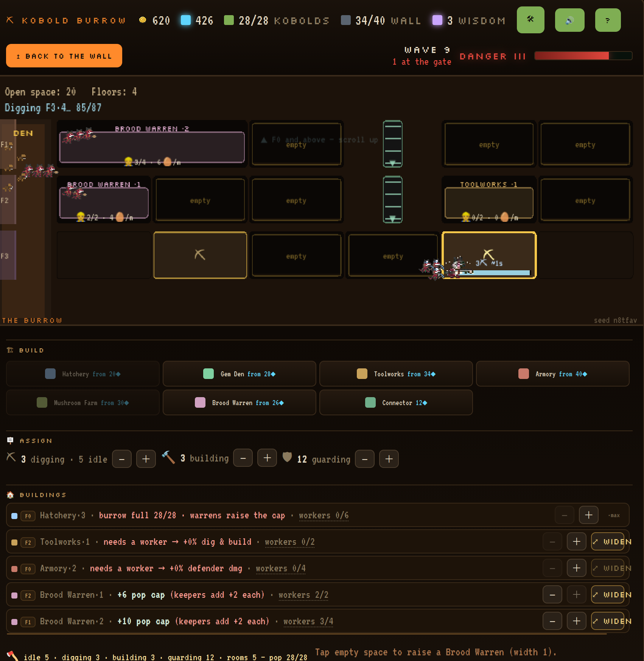Viewport: 644px width, 661px height.
Task: Add a worker to Brood Warren 2
Action: [577, 621]
